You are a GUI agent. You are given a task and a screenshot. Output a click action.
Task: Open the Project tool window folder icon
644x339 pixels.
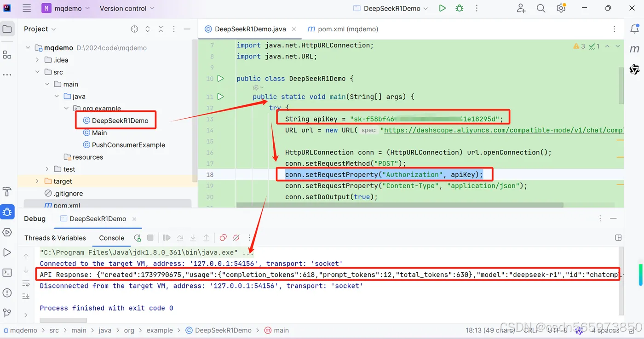click(x=7, y=29)
